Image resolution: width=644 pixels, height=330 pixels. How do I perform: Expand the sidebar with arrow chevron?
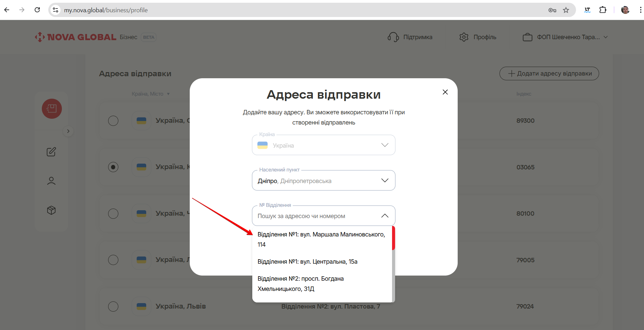point(68,131)
